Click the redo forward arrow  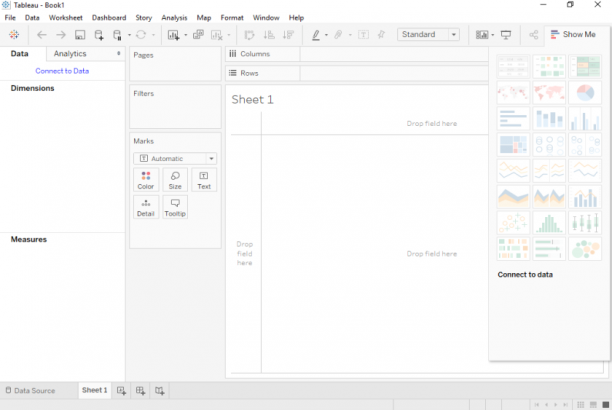[x=60, y=35]
